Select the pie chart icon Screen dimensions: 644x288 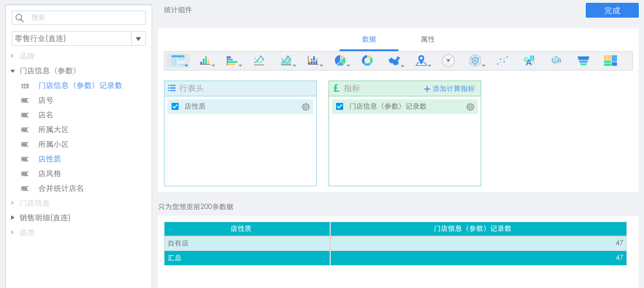click(340, 61)
